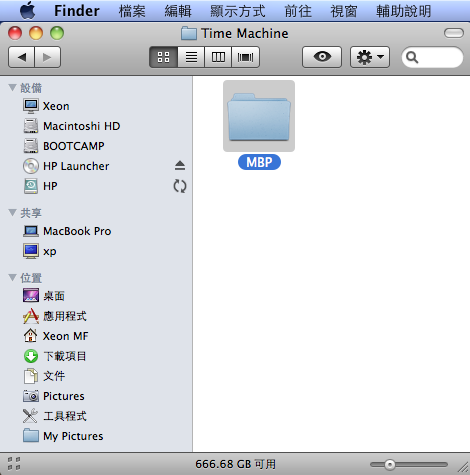Open the 視窗 menu
The width and height of the screenshot is (470, 475).
pos(344,11)
